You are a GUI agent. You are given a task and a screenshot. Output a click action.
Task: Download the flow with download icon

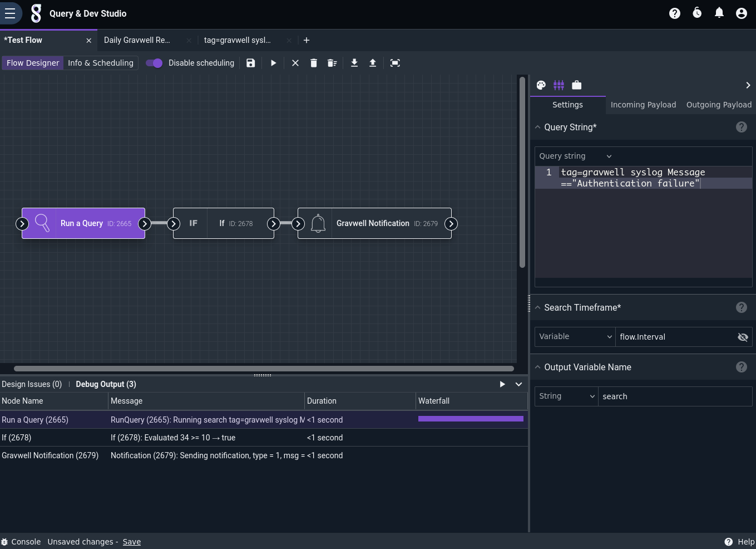(x=354, y=63)
